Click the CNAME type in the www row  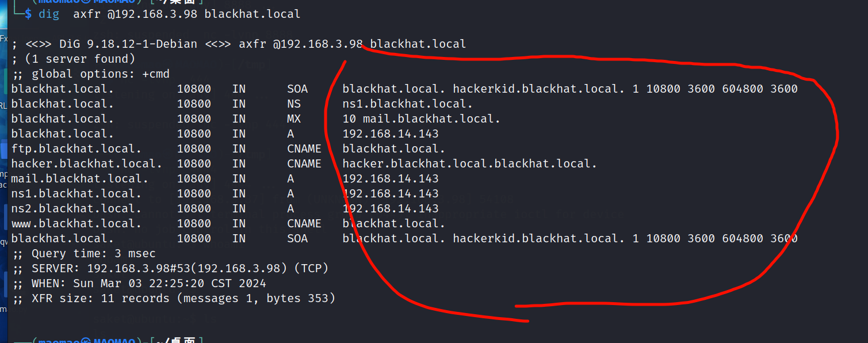pyautogui.click(x=304, y=223)
